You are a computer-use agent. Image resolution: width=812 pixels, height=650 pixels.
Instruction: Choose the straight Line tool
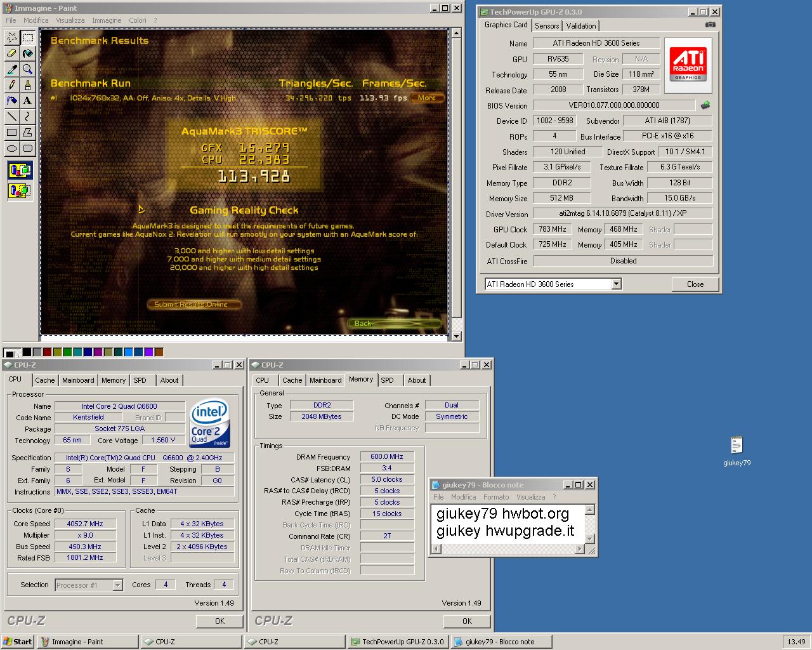pos(12,117)
